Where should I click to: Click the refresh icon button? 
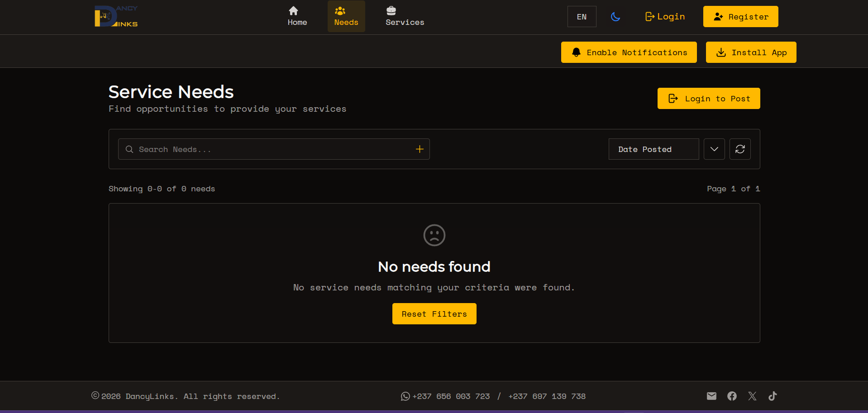pos(740,149)
